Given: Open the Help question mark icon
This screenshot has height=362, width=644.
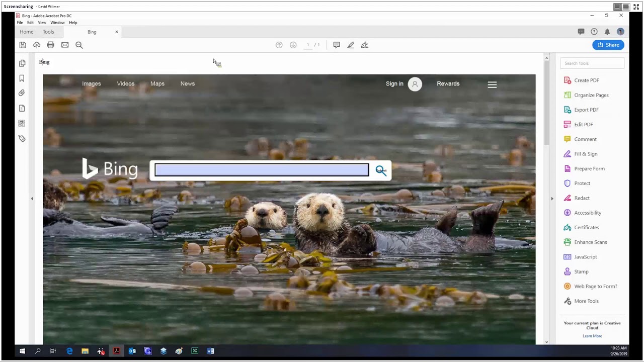Looking at the screenshot, I should point(594,32).
